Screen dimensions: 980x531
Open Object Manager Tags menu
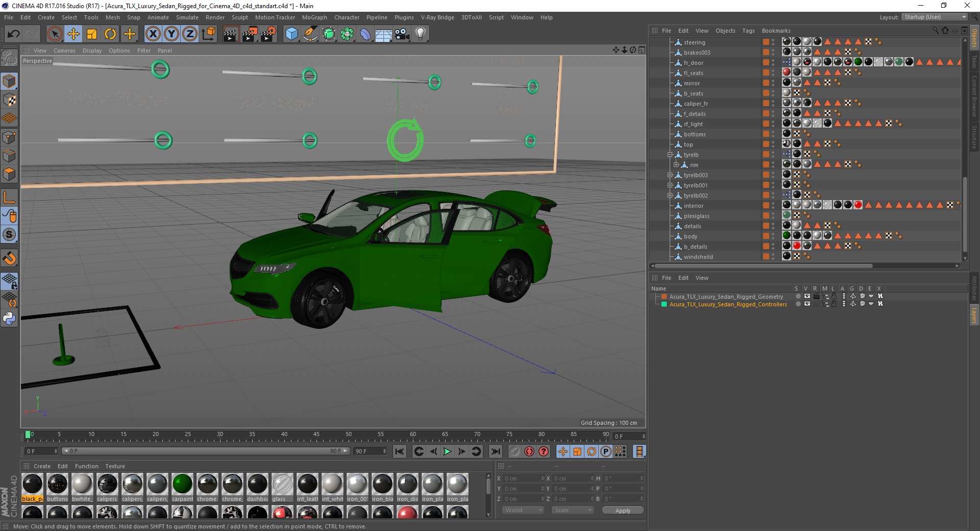coord(748,31)
